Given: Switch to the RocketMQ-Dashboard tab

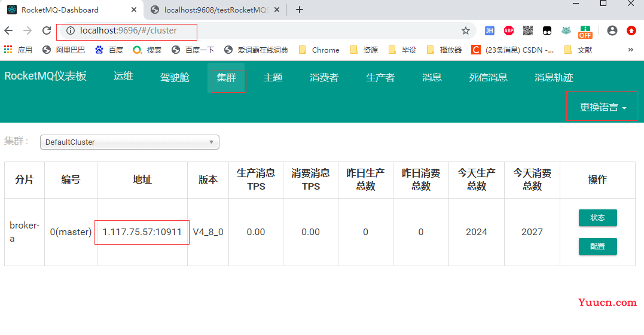Looking at the screenshot, I should (71, 10).
